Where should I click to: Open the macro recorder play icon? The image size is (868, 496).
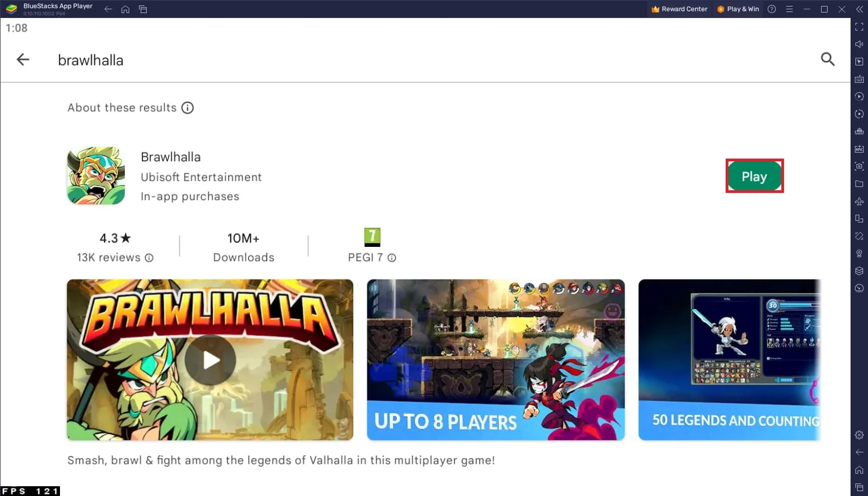coord(859,96)
